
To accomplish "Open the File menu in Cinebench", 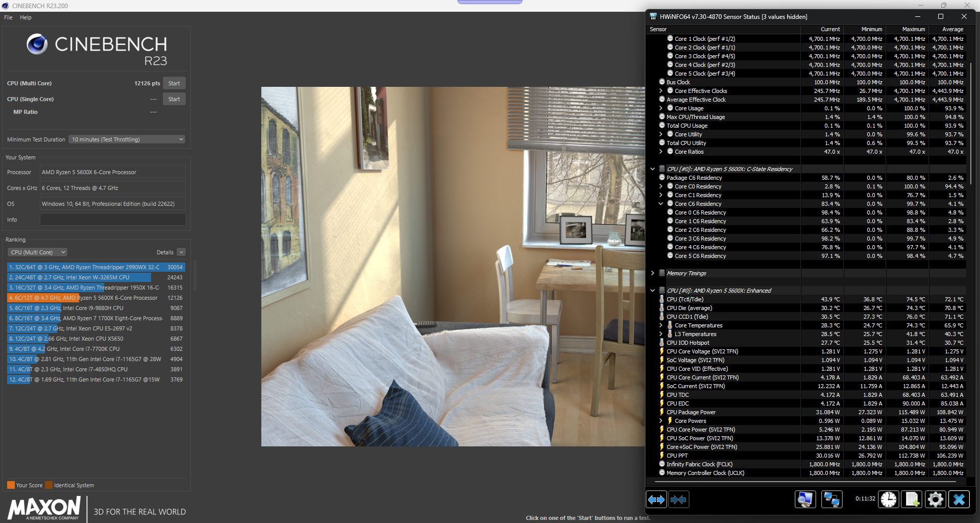I will click(8, 17).
